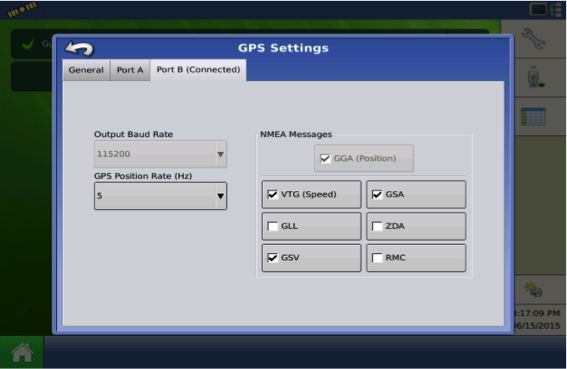Click the home button icon
The width and height of the screenshot is (567, 369).
click(22, 352)
